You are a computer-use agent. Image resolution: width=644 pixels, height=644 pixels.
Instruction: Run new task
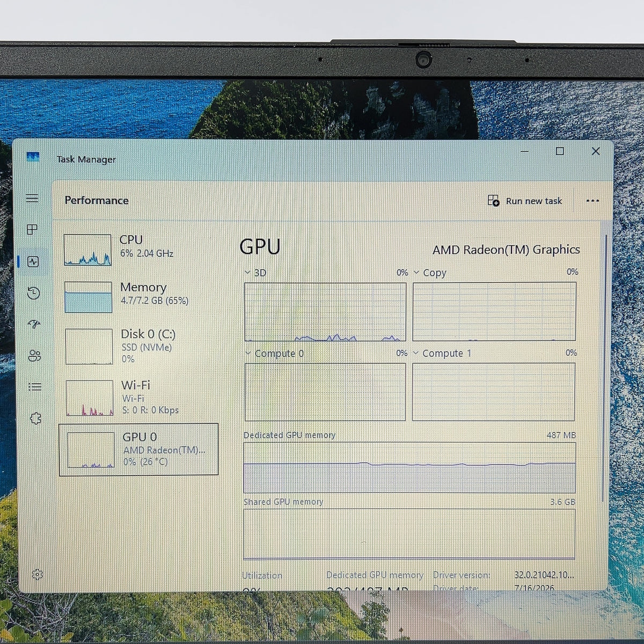pyautogui.click(x=525, y=201)
